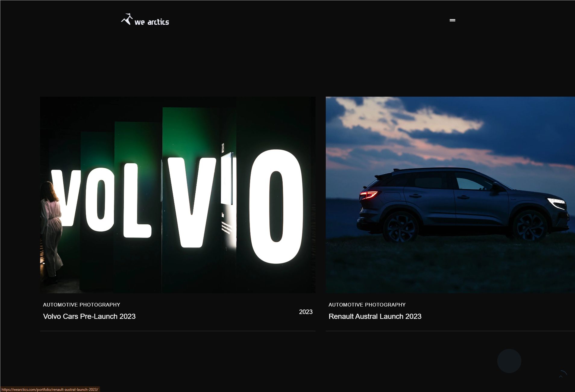This screenshot has width=575, height=392.
Task: Click the 2023 year label
Action: 306,312
